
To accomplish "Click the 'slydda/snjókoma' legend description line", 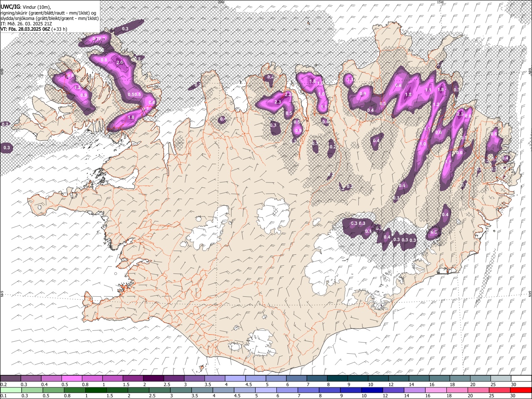I will [x=49, y=18].
